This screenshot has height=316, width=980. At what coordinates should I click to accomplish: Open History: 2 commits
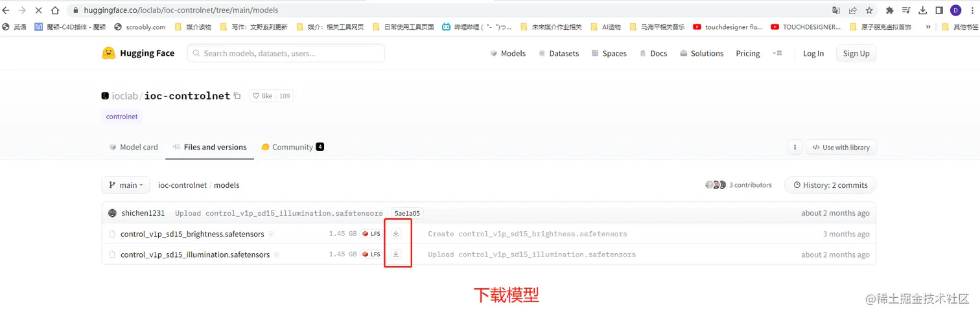(830, 185)
